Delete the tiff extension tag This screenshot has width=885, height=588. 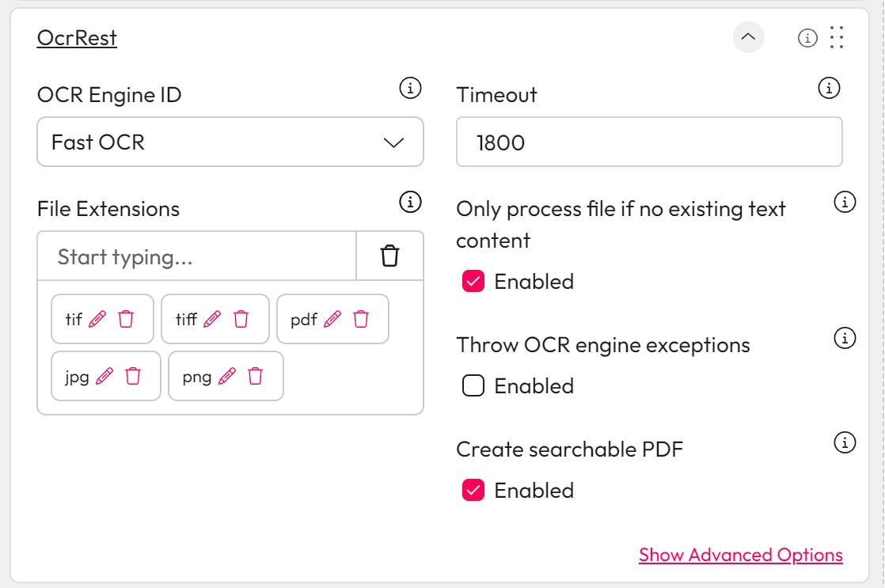coord(241,319)
